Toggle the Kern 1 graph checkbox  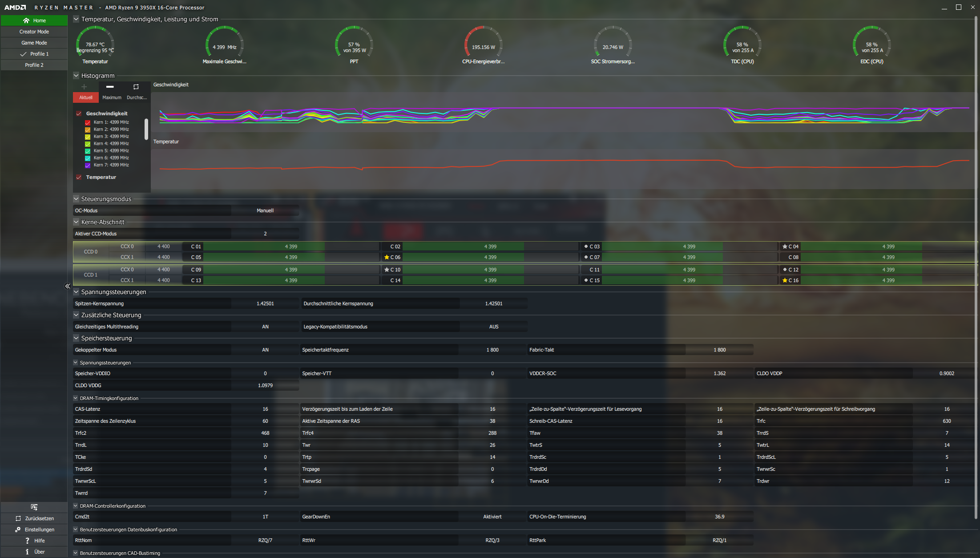(x=88, y=122)
